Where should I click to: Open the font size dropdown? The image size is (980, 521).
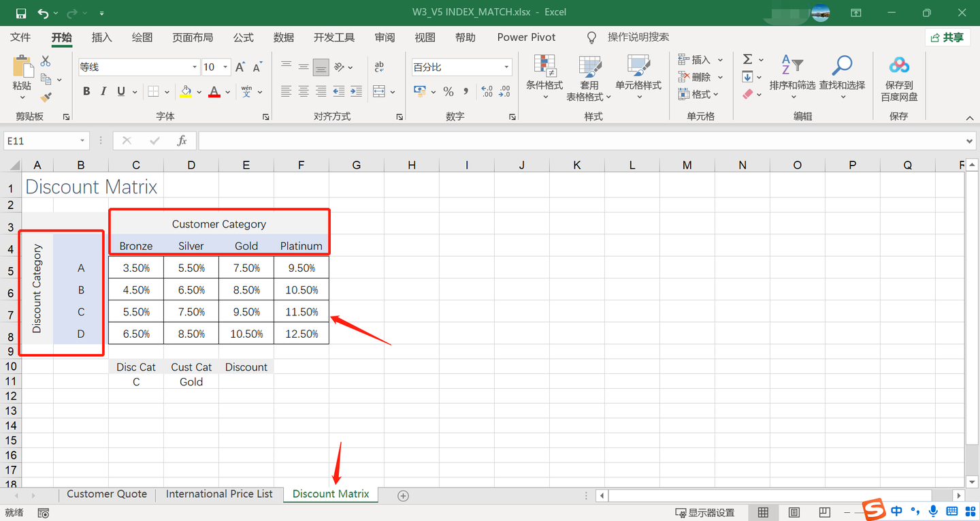coord(226,67)
